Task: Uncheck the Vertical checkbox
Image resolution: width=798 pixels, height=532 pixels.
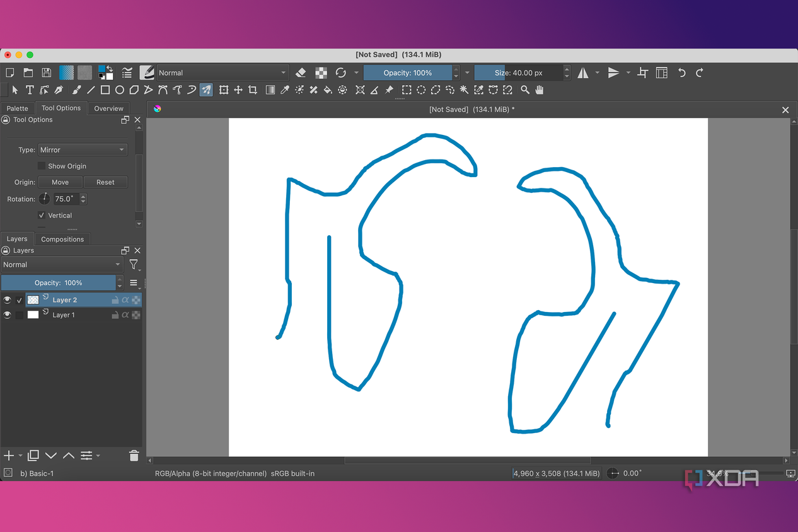Action: 42,215
